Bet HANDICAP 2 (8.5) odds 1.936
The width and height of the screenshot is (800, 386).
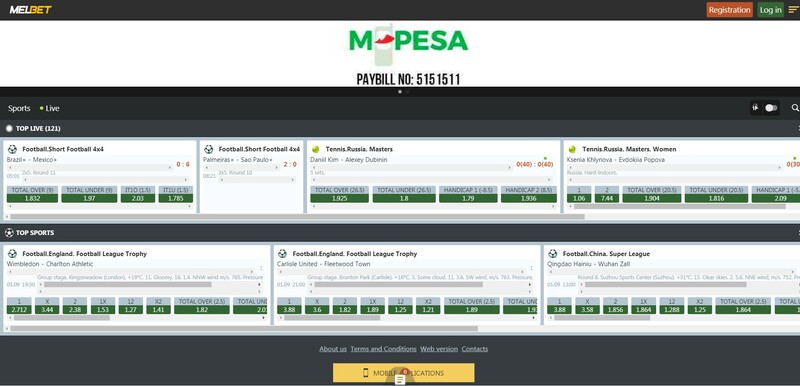click(x=529, y=194)
